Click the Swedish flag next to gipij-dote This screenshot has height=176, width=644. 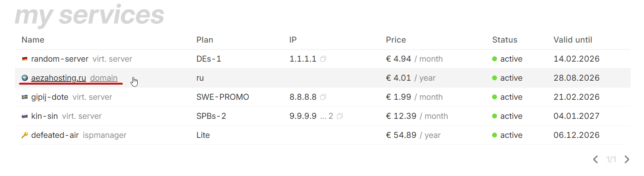click(x=25, y=97)
